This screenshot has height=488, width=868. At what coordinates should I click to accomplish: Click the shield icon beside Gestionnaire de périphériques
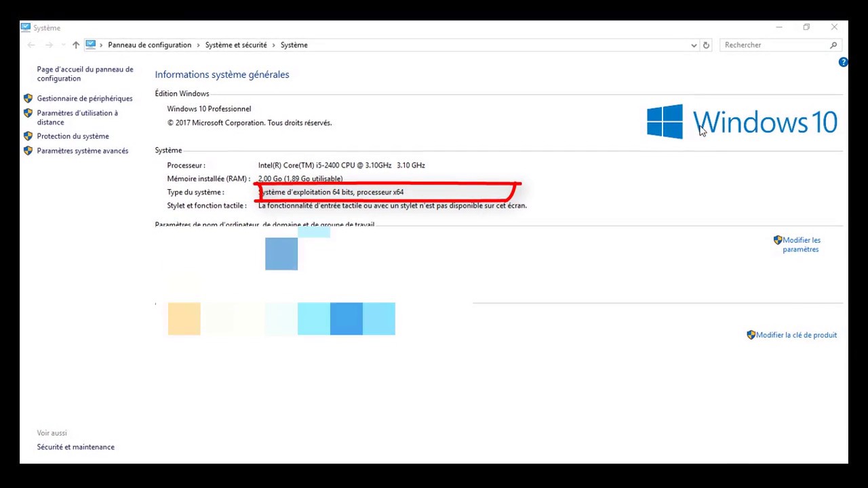tap(28, 98)
